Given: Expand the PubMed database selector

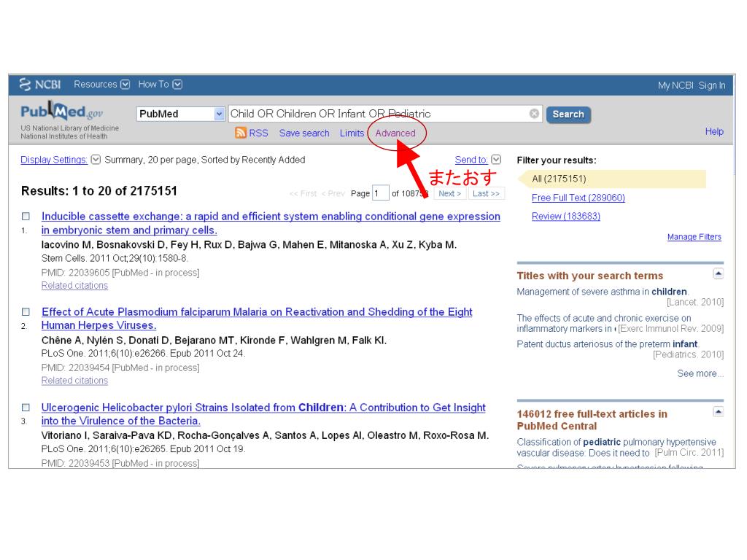Looking at the screenshot, I should click(x=219, y=114).
